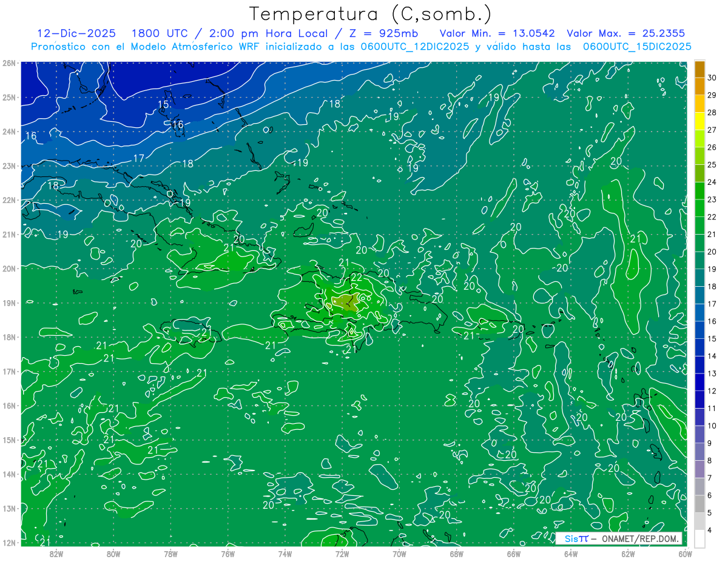728x562 pixels.
Task: Click the "20N" latitude label
Action: coord(9,269)
